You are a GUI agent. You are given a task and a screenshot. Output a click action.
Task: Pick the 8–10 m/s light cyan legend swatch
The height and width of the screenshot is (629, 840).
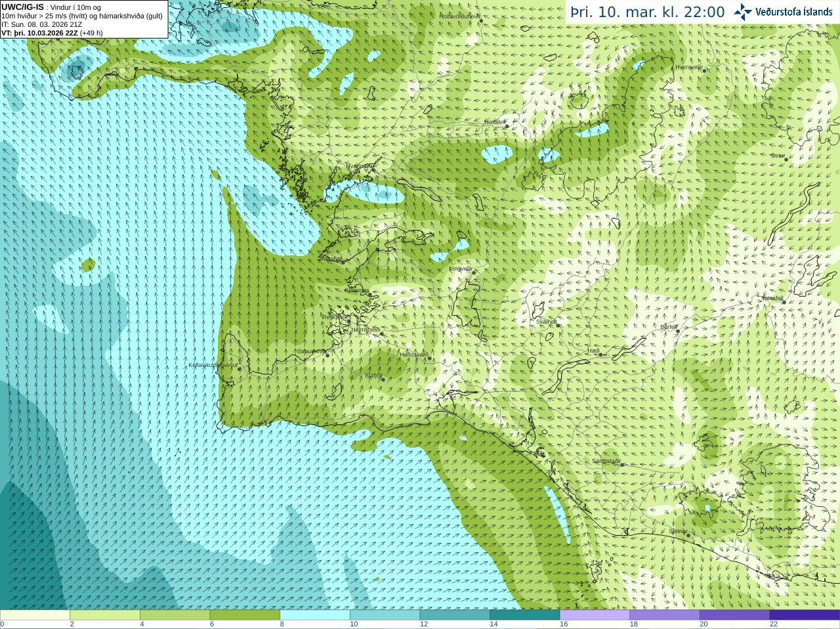[x=315, y=615]
